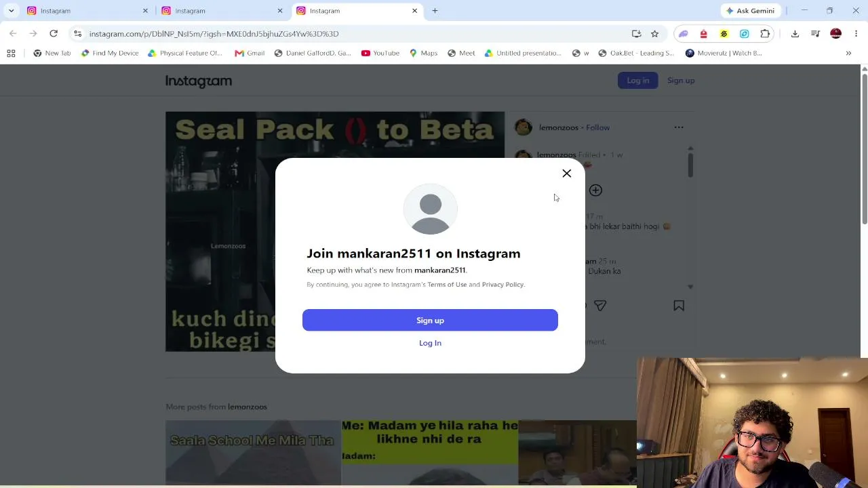The width and height of the screenshot is (868, 488).
Task: Reload the Instagram page
Action: pos(54,34)
